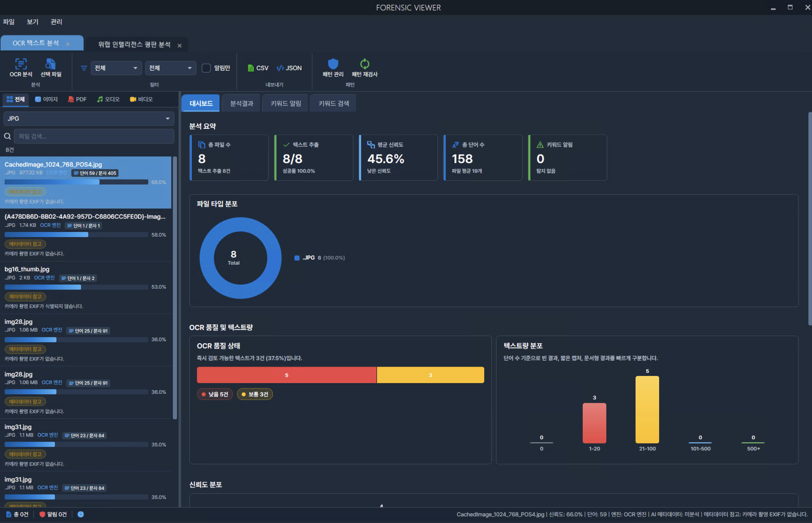Click the 알림 0건 shield in the status bar
This screenshot has height=523, width=812.
[x=42, y=514]
